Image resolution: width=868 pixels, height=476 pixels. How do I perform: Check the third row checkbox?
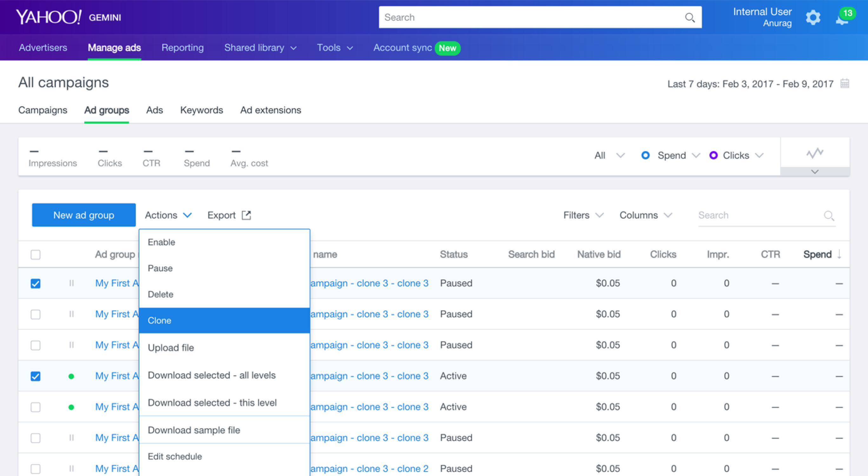point(35,345)
